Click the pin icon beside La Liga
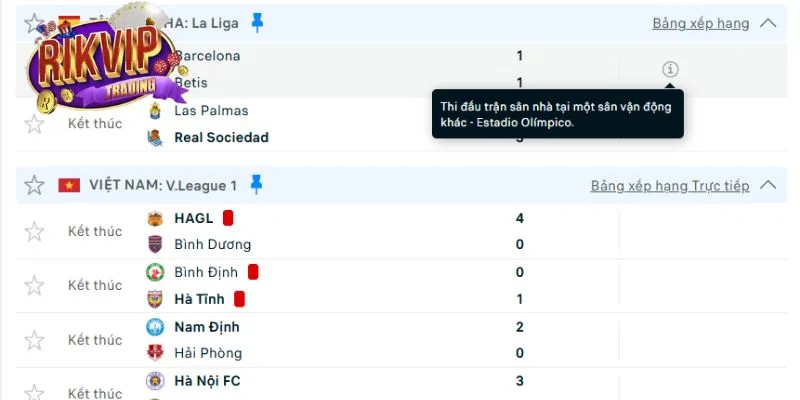 257,21
